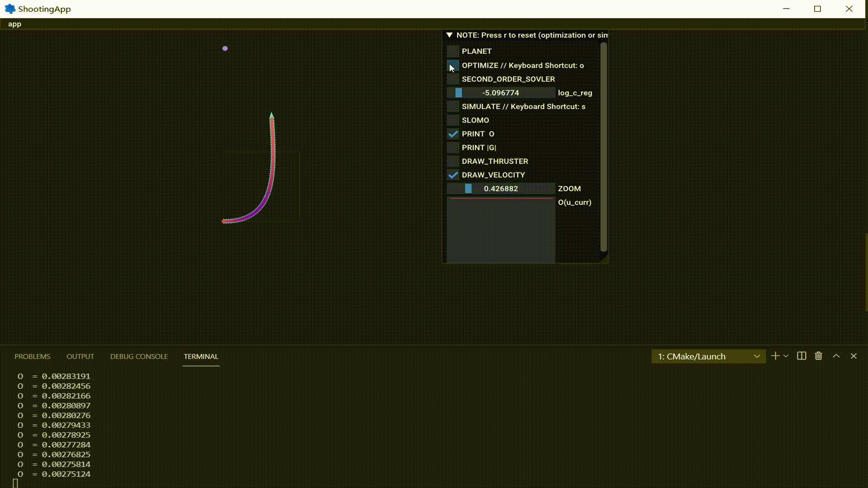Click the purple target dot
Image resolution: width=868 pixels, height=488 pixels.
[225, 48]
